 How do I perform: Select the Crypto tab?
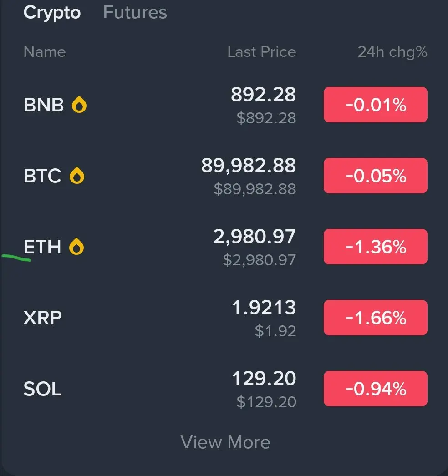coord(52,12)
